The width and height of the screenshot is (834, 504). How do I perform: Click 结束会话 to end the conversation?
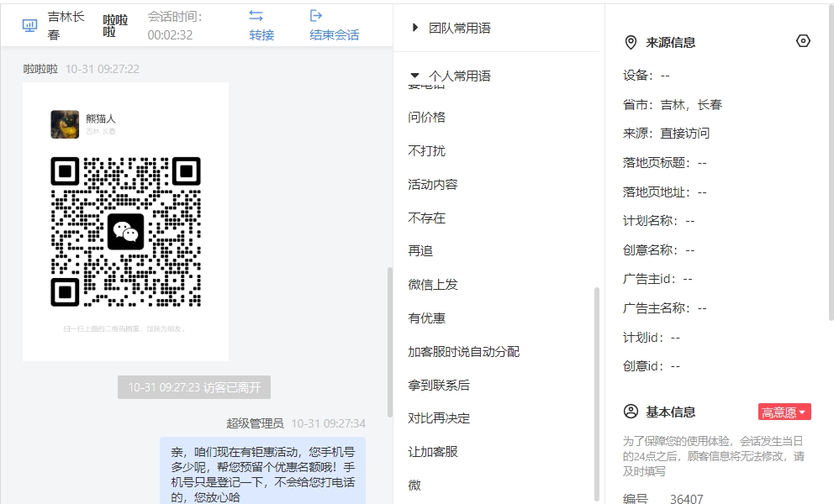click(334, 25)
